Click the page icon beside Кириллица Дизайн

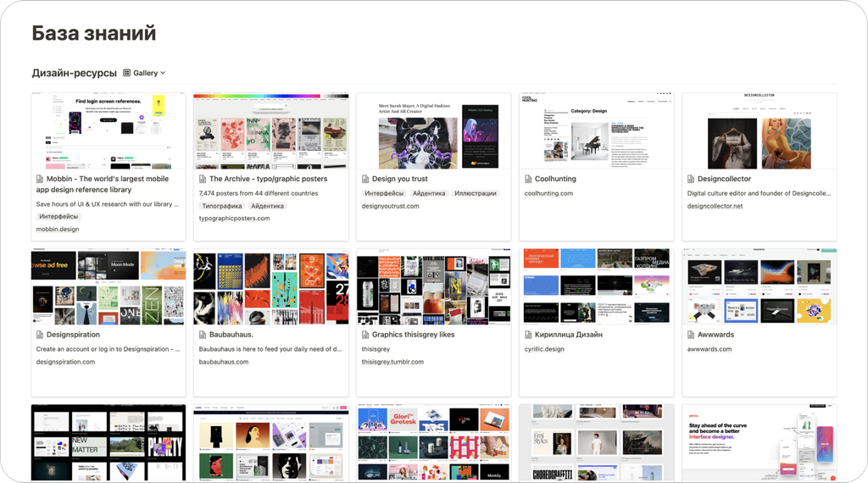coord(528,335)
